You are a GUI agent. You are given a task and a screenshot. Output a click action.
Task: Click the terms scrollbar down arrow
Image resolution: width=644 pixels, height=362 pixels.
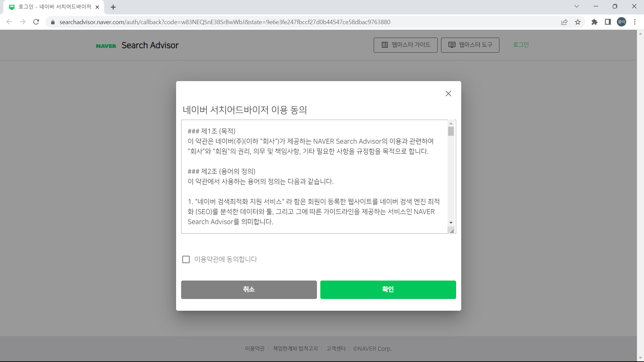pos(451,223)
